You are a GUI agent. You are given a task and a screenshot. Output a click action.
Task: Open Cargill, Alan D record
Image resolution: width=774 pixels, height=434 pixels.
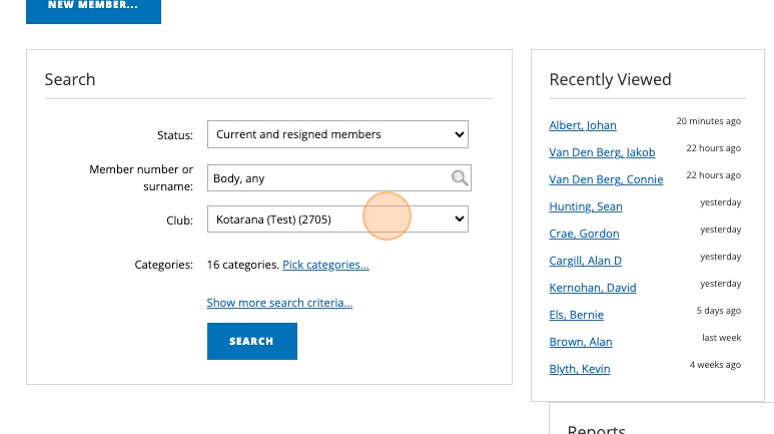[585, 261]
